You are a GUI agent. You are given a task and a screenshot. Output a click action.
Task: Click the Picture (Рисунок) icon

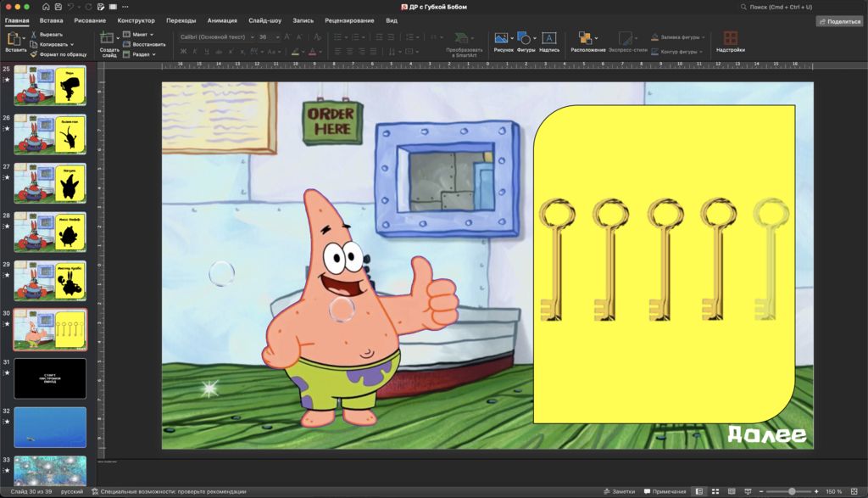(501, 37)
